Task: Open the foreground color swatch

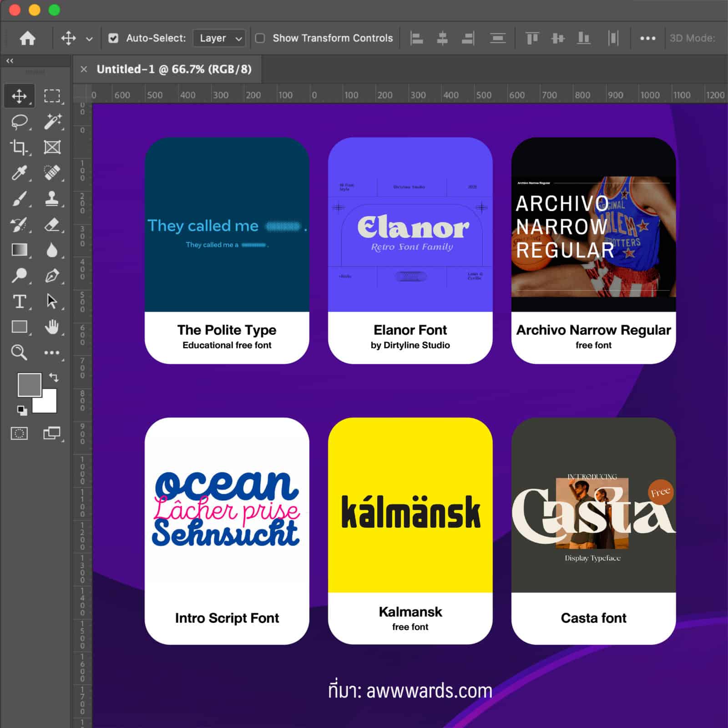Action: (x=29, y=384)
